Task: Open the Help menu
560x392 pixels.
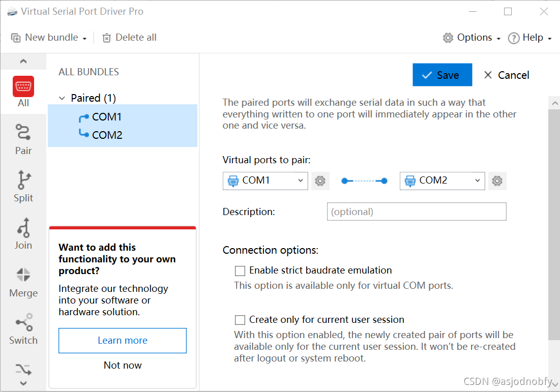Action: (x=530, y=38)
